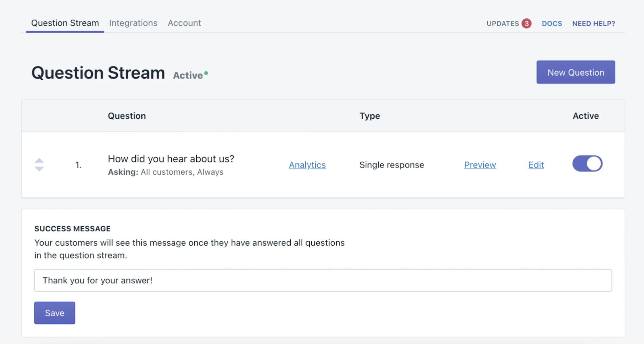Select the Question Stream tab
The height and width of the screenshot is (344, 644).
(65, 23)
